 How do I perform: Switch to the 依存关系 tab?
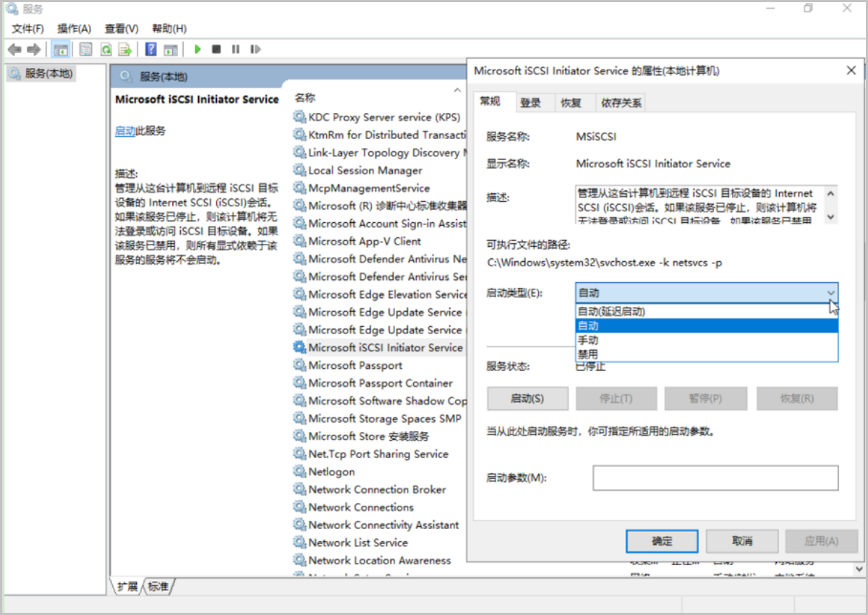pos(621,103)
